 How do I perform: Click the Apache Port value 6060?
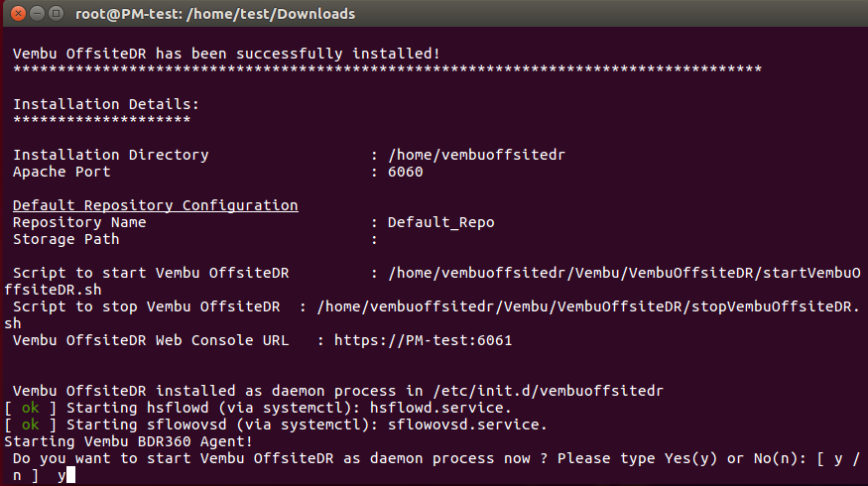[405, 172]
